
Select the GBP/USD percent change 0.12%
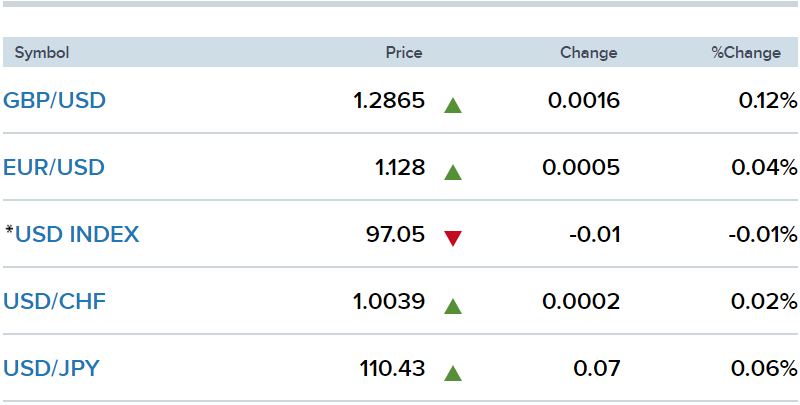(x=768, y=100)
